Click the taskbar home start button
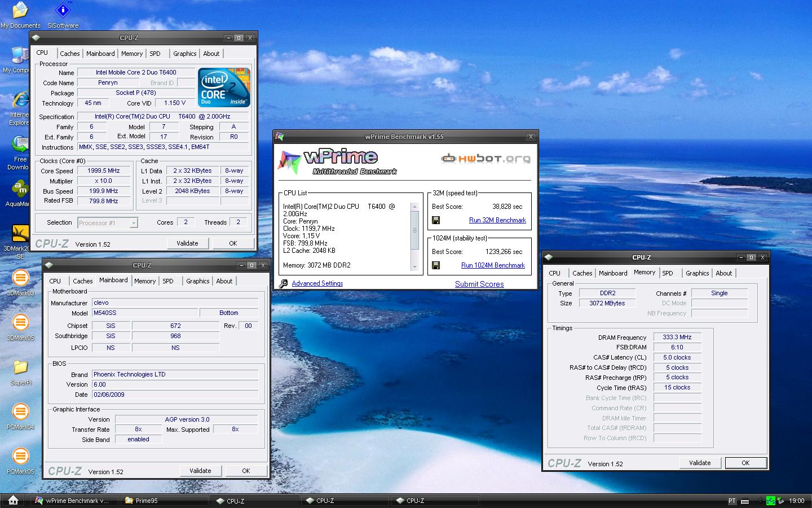 coord(13,501)
